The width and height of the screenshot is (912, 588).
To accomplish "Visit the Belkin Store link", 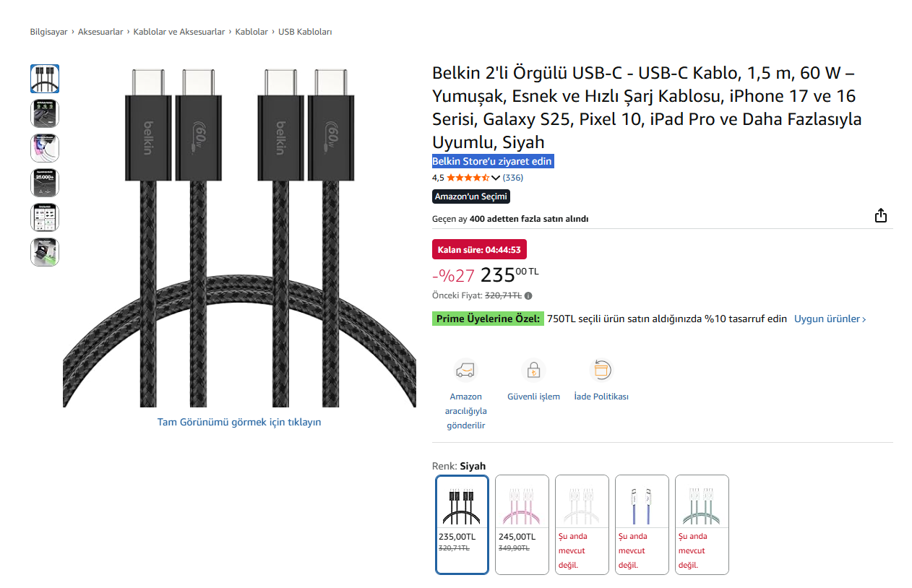I will pos(492,161).
